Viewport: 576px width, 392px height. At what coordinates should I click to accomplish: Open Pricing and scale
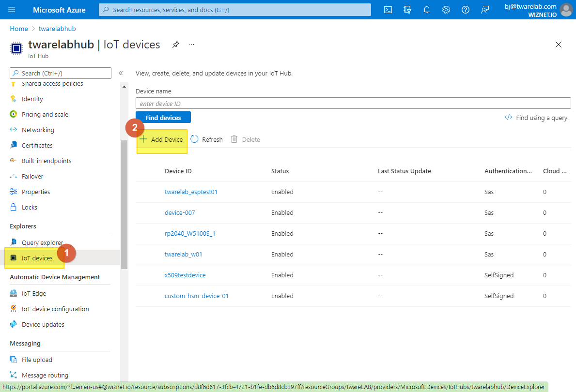click(45, 114)
